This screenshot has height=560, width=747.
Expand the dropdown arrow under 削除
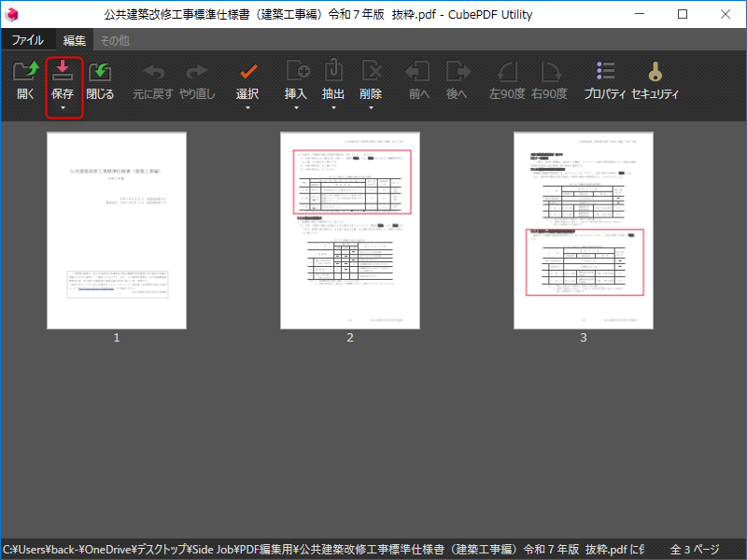(371, 108)
